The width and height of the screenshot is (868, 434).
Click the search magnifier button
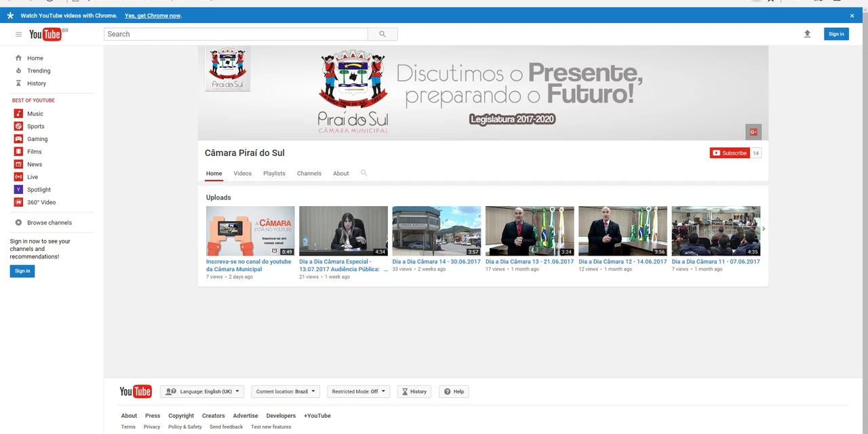point(382,34)
